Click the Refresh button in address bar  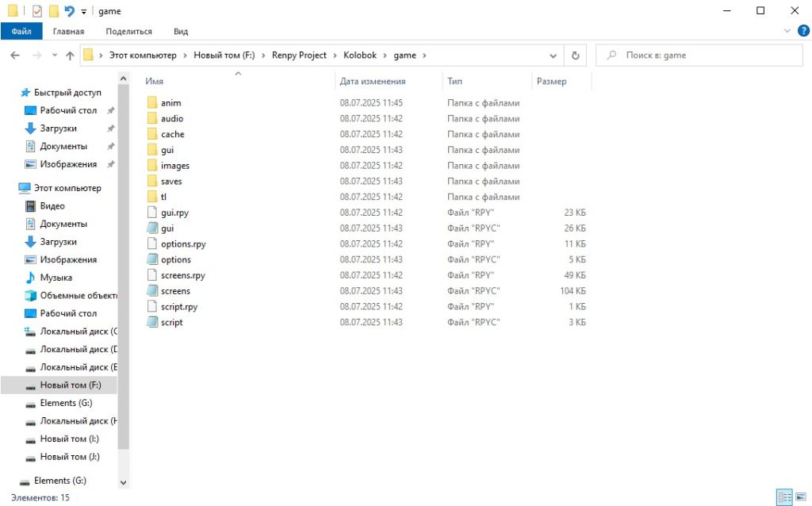pos(576,56)
